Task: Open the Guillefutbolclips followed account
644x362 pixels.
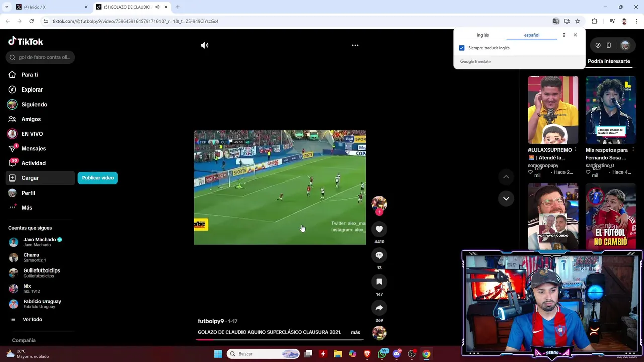Action: 40,273
